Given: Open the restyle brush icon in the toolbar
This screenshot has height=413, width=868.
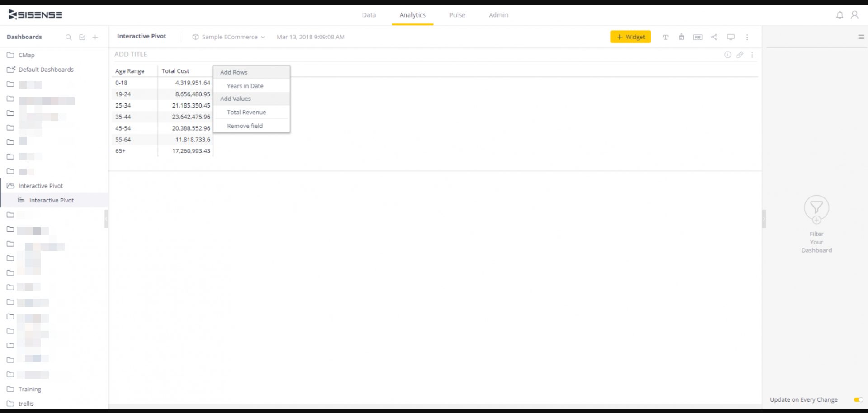Looking at the screenshot, I should 681,37.
